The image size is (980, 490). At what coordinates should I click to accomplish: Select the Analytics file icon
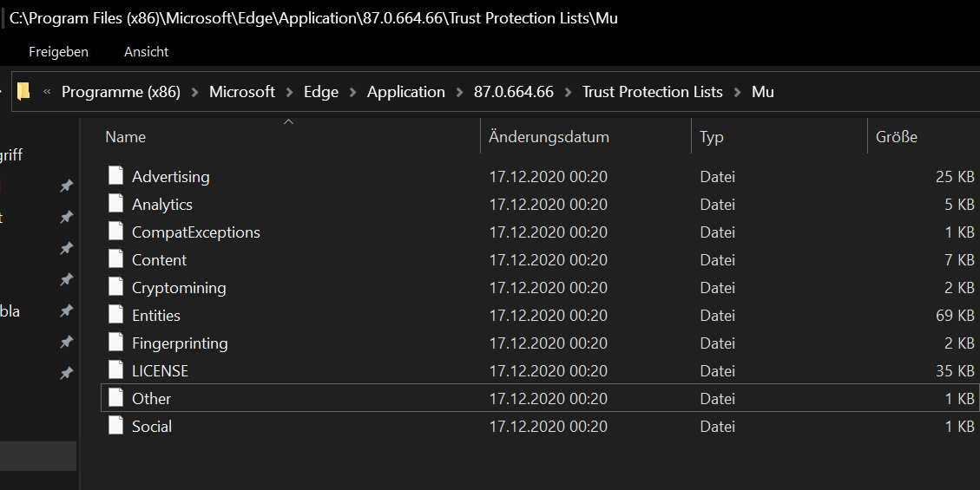(x=116, y=204)
